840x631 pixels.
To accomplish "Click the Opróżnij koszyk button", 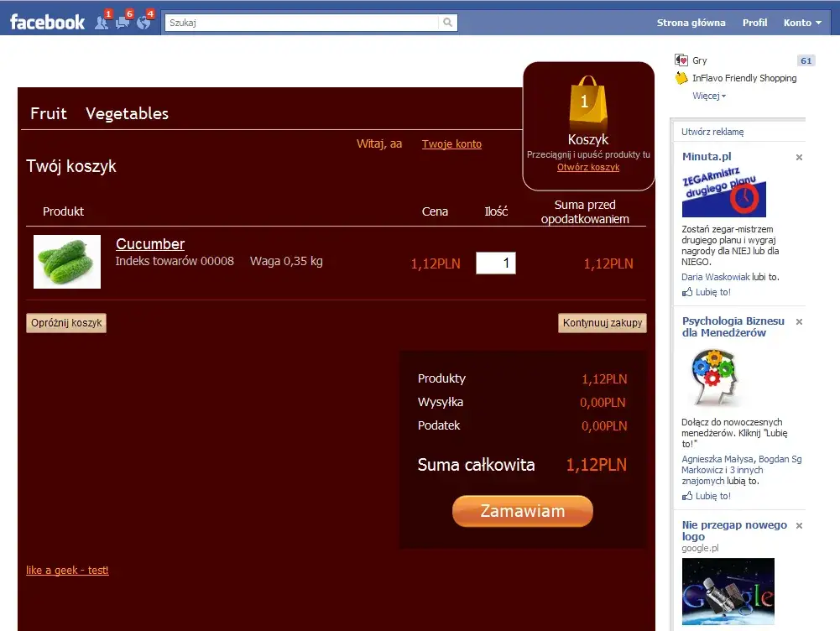I will [66, 323].
